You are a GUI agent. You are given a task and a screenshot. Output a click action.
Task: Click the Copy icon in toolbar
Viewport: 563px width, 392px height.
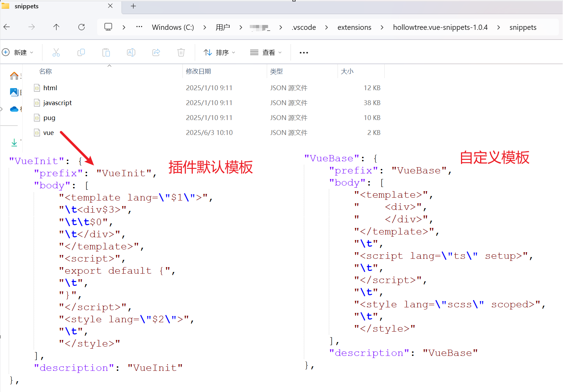(x=81, y=52)
